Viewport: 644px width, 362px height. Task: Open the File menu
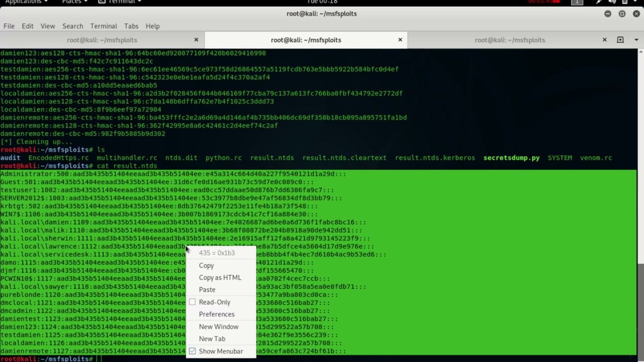[x=9, y=26]
